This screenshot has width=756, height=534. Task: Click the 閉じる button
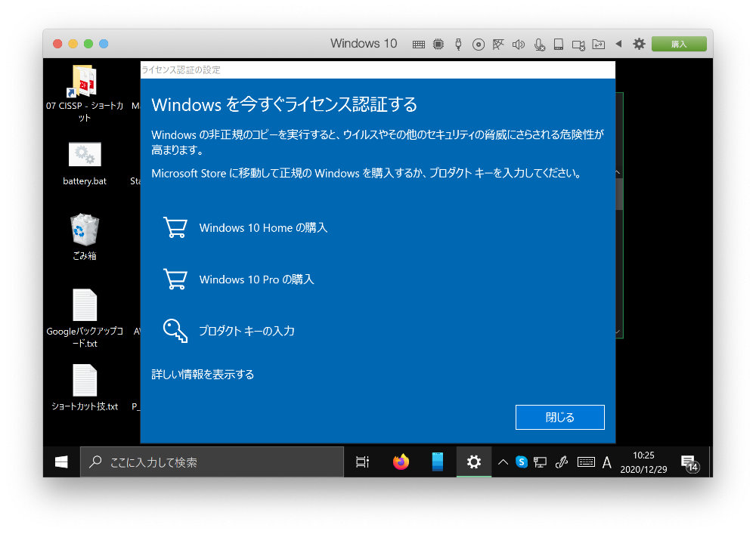(x=559, y=417)
